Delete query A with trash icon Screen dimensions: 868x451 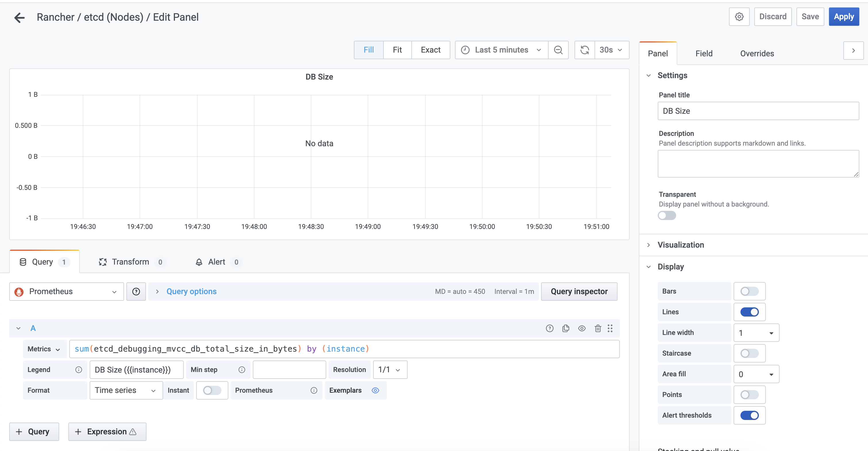[x=598, y=328]
